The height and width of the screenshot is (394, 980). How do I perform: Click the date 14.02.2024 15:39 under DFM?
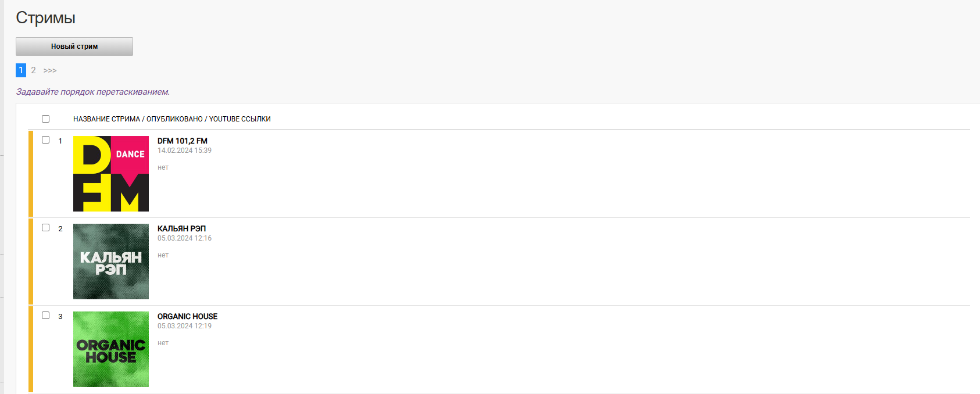[184, 151]
